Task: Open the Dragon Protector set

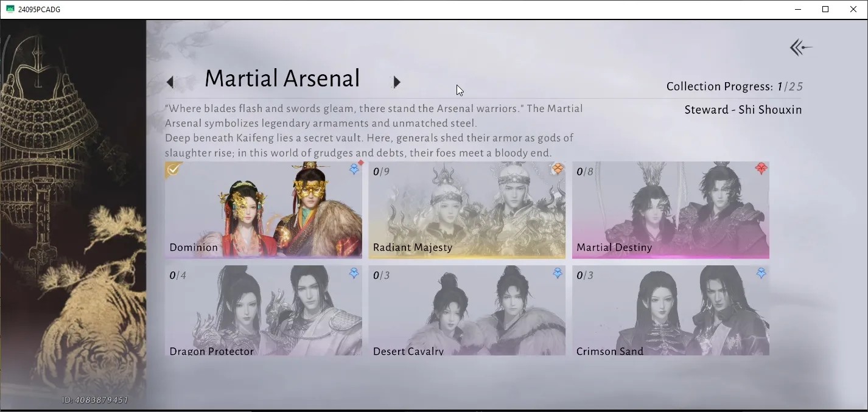Action: click(x=264, y=310)
